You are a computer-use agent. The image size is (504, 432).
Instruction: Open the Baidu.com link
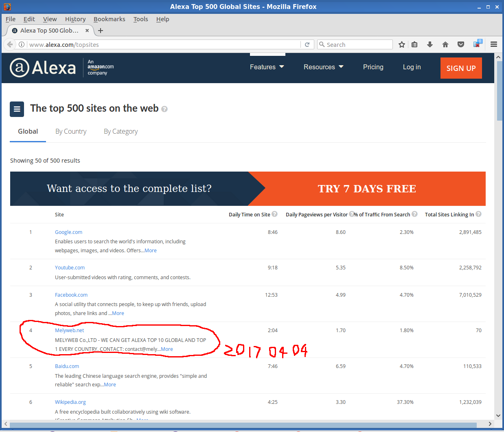[67, 366]
